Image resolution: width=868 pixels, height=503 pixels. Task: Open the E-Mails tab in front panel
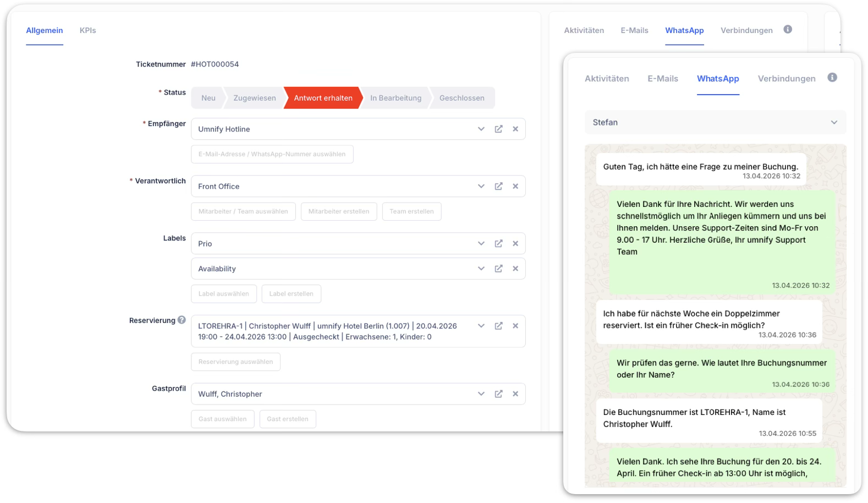[662, 79]
